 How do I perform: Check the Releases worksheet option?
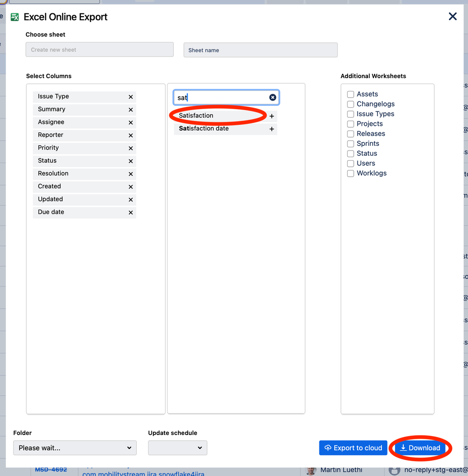click(x=350, y=134)
